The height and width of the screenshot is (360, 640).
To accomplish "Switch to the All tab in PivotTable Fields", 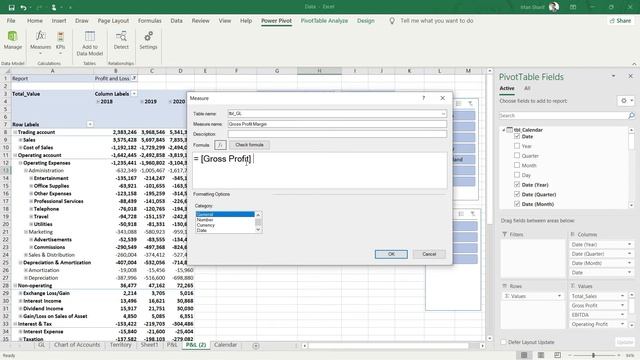I will click(x=527, y=88).
